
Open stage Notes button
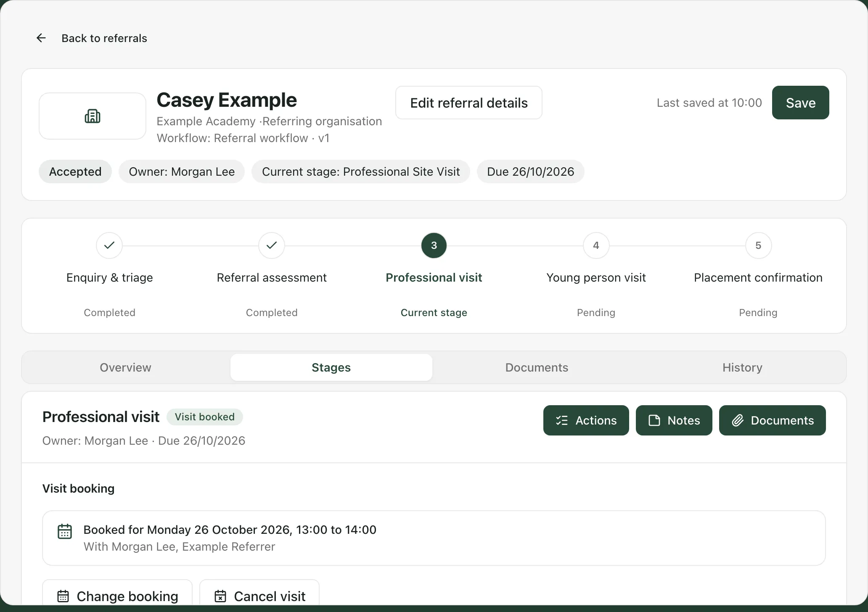674,420
